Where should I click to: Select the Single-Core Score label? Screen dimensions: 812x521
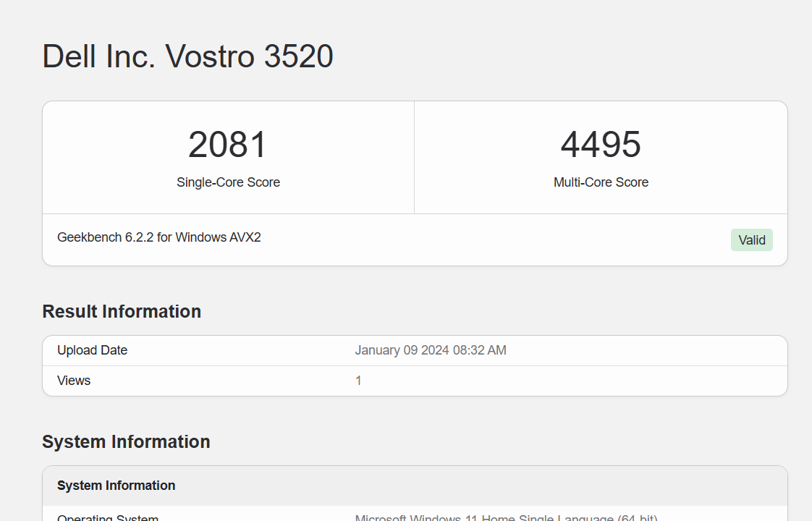tap(228, 182)
